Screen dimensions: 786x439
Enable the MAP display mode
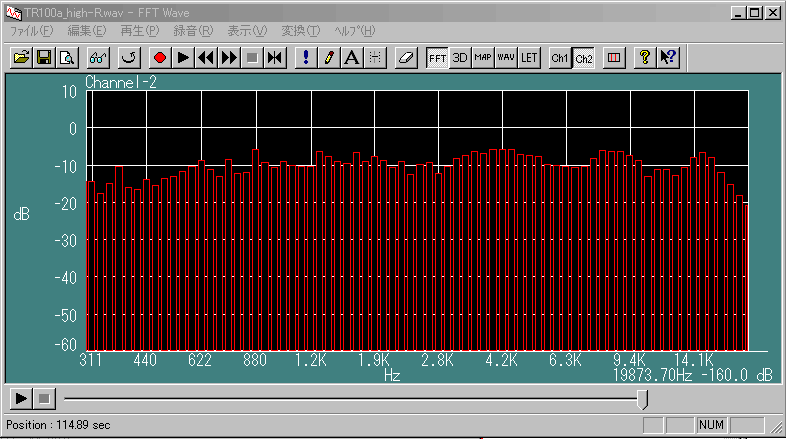coord(483,58)
